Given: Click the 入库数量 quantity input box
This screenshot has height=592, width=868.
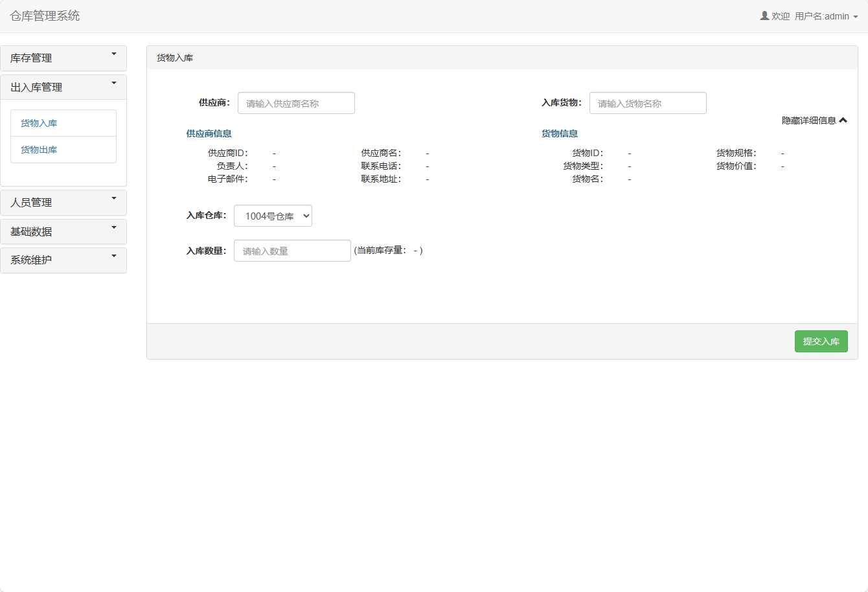Looking at the screenshot, I should (291, 251).
